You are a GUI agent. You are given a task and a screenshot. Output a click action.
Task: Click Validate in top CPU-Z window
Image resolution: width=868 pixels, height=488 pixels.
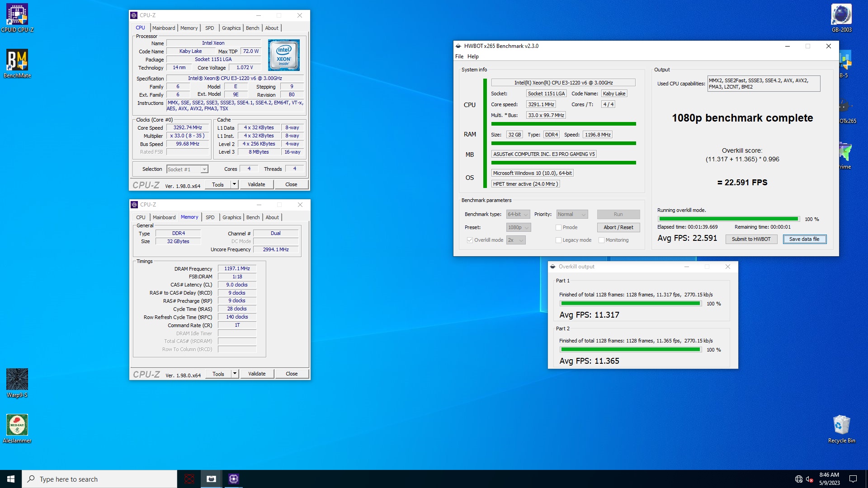(x=256, y=184)
